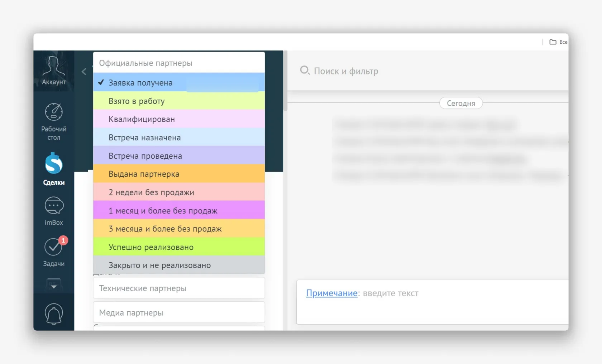Click the back chevron arrow
The width and height of the screenshot is (602, 364).
(x=84, y=72)
